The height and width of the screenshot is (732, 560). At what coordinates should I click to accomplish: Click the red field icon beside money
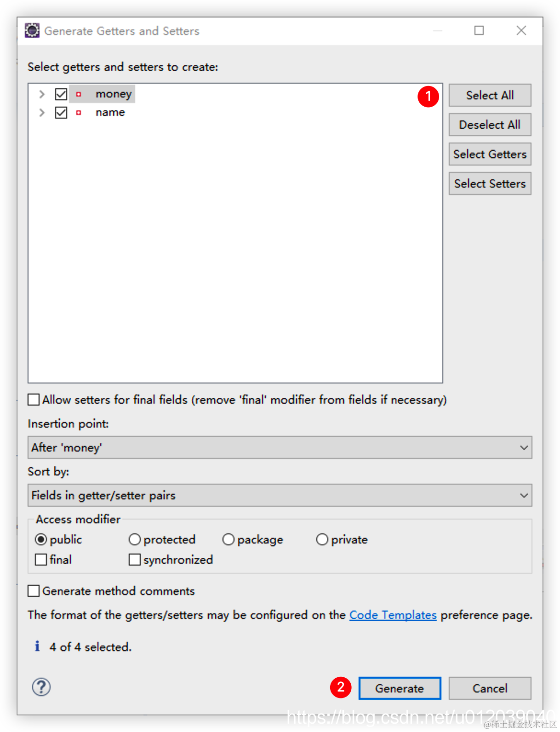[x=79, y=94]
